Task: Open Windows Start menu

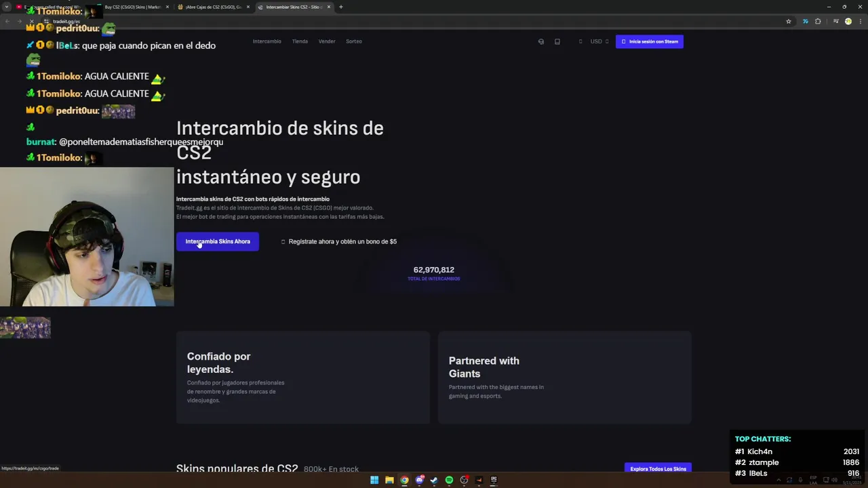Action: point(374,480)
